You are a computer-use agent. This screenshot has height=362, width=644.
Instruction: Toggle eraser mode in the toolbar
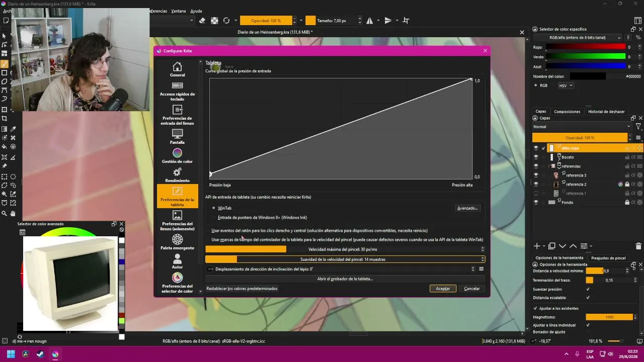pyautogui.click(x=202, y=21)
